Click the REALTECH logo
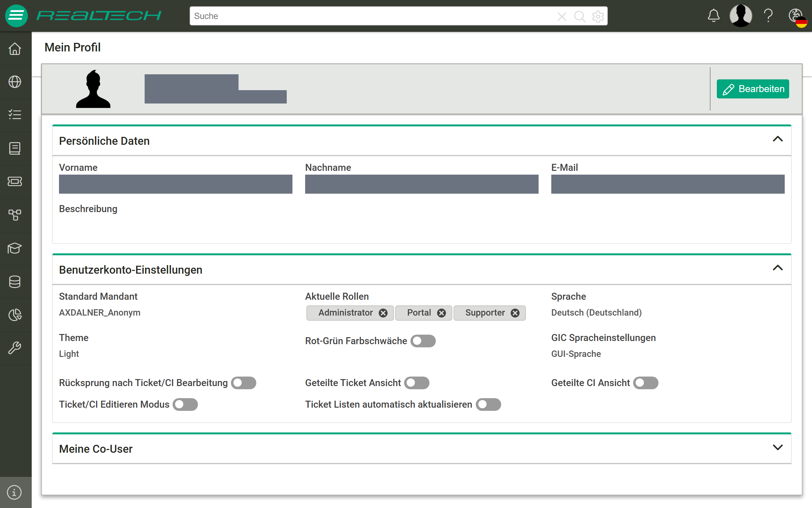Viewport: 812px width, 508px height. click(99, 16)
